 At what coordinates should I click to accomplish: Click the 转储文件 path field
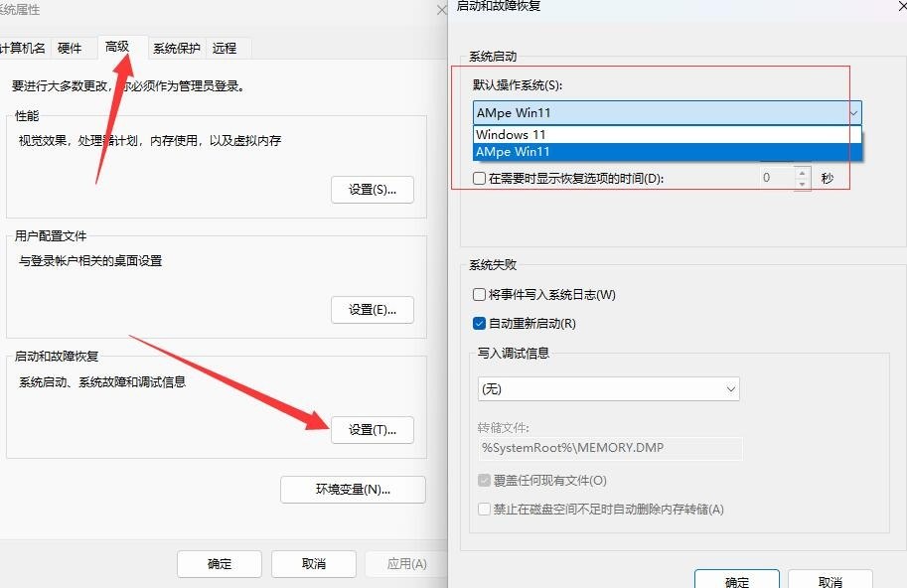pyautogui.click(x=610, y=448)
